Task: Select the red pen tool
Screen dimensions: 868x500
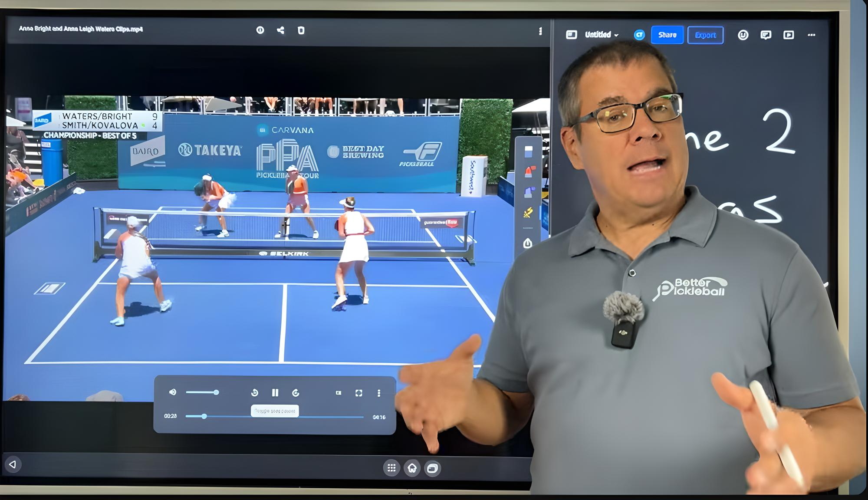Action: pyautogui.click(x=529, y=172)
